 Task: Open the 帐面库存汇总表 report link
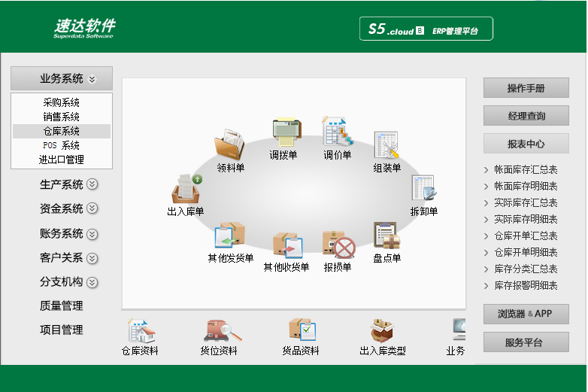(x=526, y=169)
